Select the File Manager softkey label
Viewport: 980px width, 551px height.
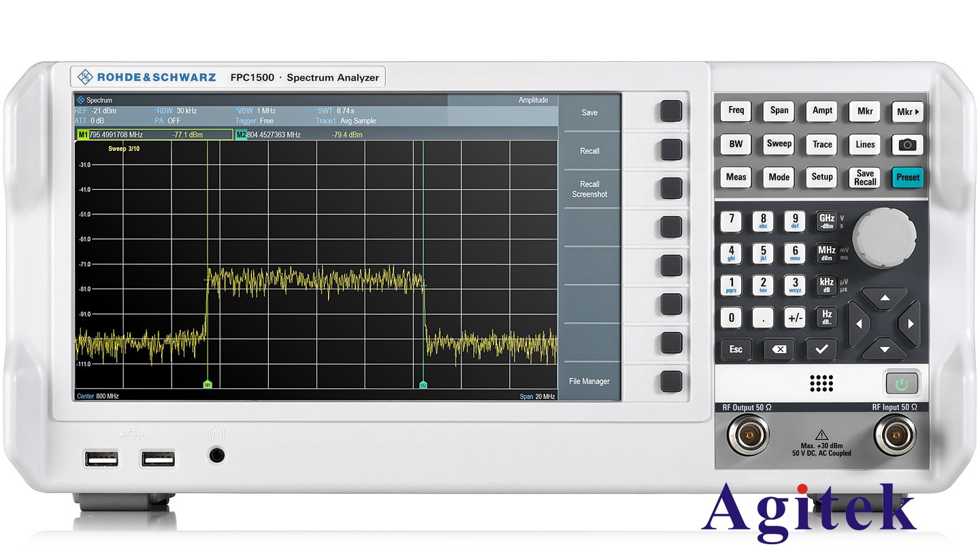point(589,382)
